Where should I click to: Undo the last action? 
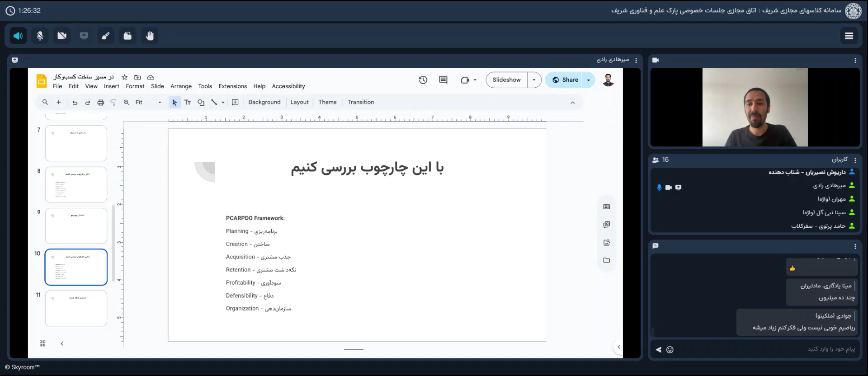coord(75,103)
